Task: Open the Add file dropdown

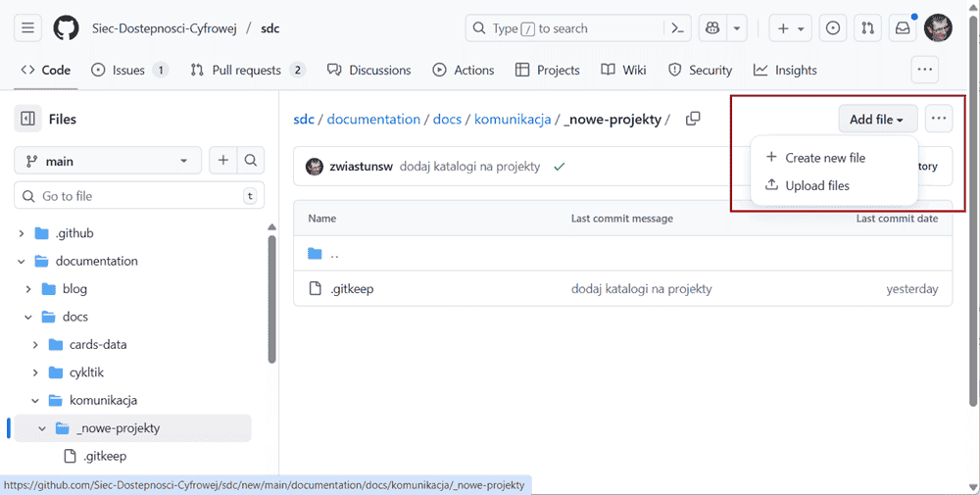Action: 877,120
